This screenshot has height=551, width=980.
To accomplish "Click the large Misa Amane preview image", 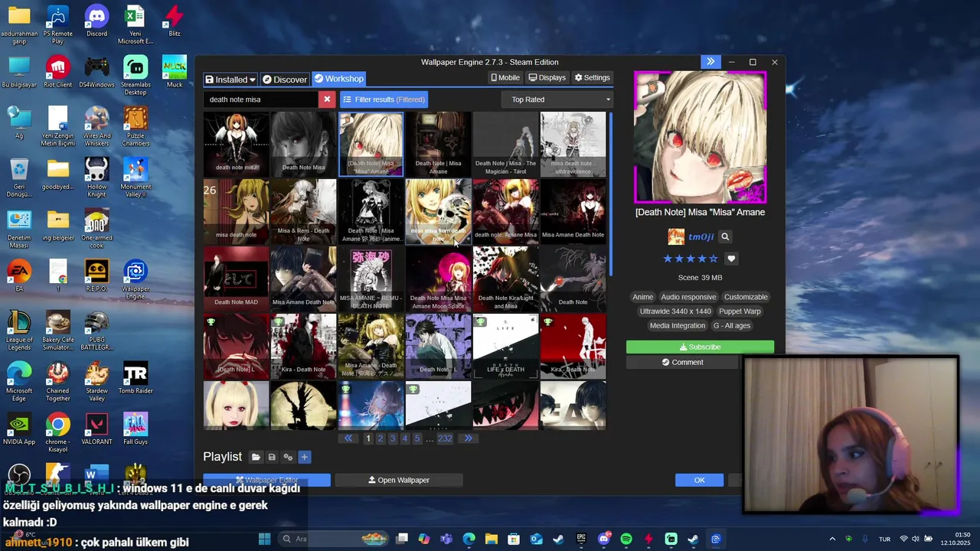I will 700,138.
